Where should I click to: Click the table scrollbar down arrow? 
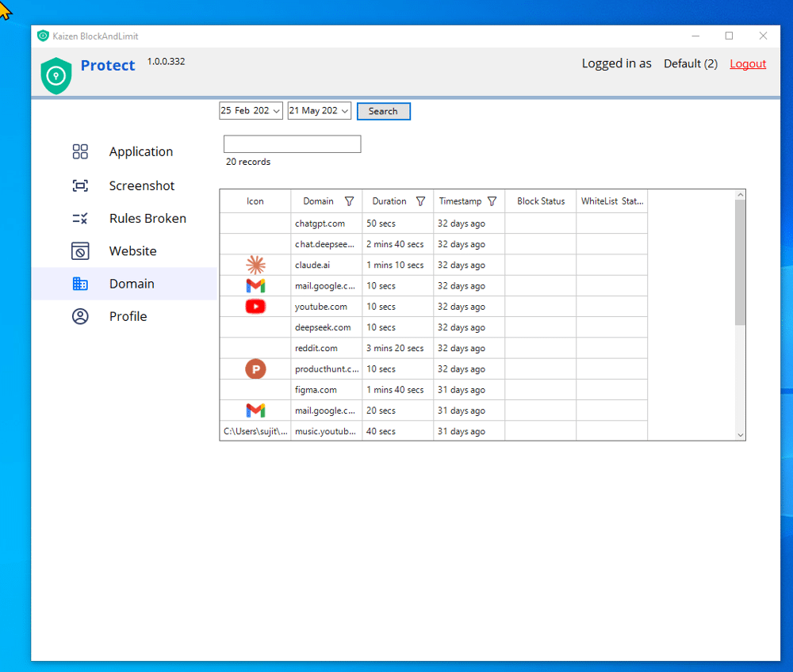741,434
